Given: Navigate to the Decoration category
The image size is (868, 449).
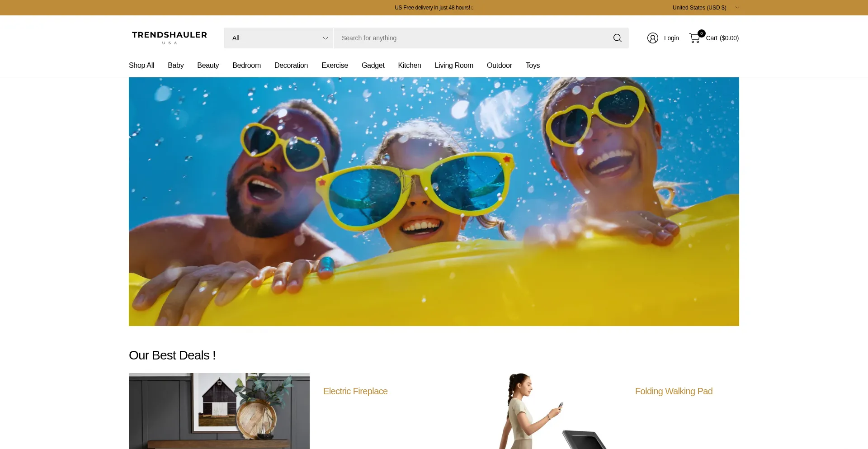Looking at the screenshot, I should [291, 66].
